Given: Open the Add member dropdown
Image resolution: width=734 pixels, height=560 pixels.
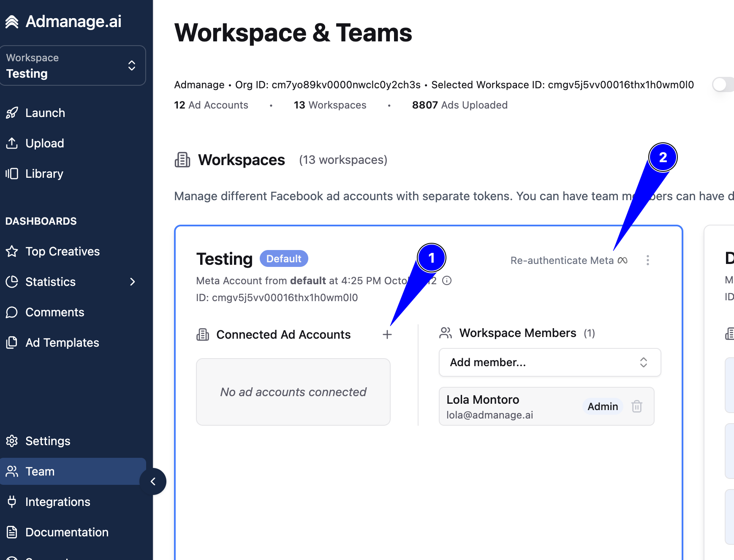Looking at the screenshot, I should coord(550,362).
